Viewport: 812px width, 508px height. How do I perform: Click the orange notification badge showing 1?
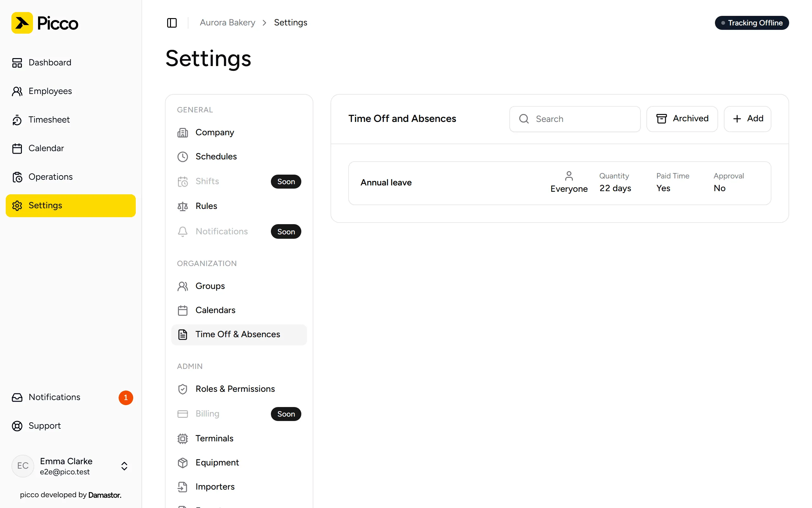[x=126, y=398]
